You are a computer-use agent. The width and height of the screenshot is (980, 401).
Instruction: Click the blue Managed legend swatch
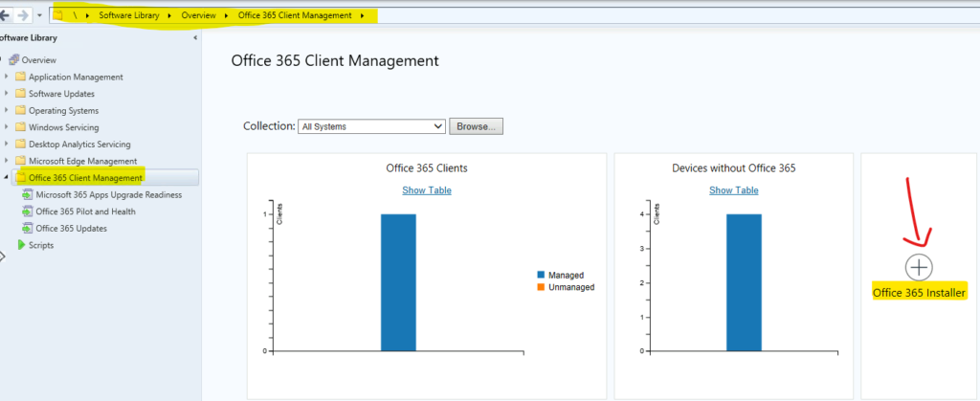[x=542, y=275]
